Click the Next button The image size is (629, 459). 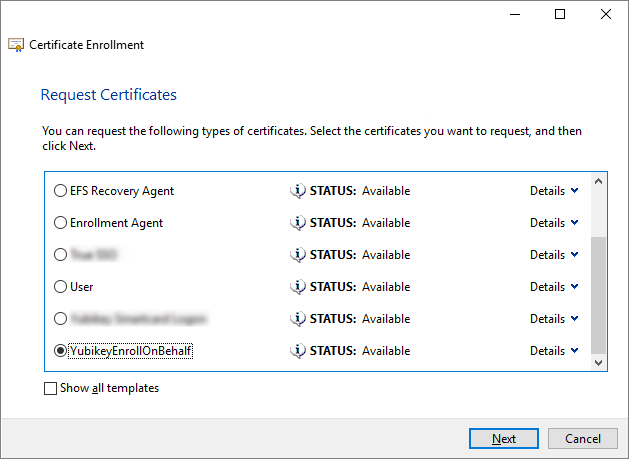click(504, 439)
